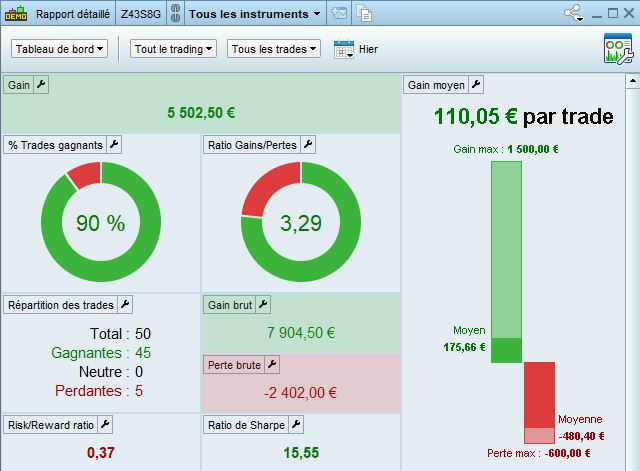Expand the Tableau de bord dropdown
Viewport: 640px width, 471px height.
[60, 49]
